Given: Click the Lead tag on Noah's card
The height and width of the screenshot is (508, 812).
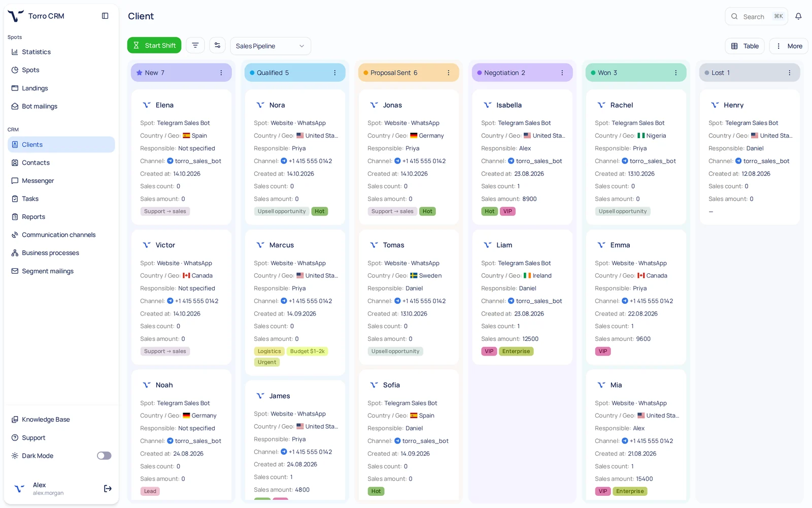Looking at the screenshot, I should coord(150,491).
